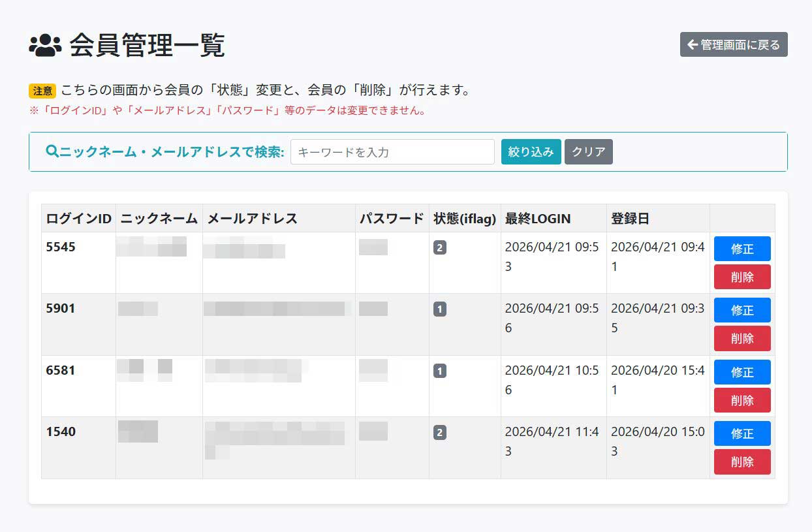Image resolution: width=812 pixels, height=532 pixels.
Task: Delete member 5545 with 削除
Action: point(742,277)
